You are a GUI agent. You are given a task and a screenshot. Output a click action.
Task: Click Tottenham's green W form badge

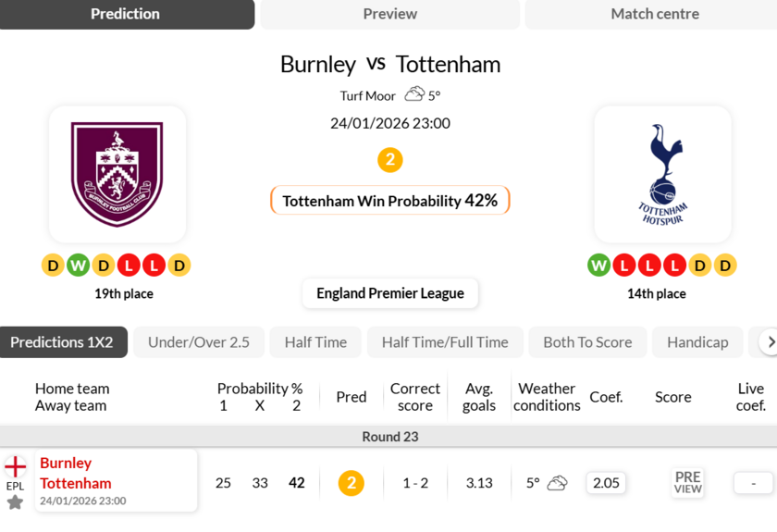599,266
